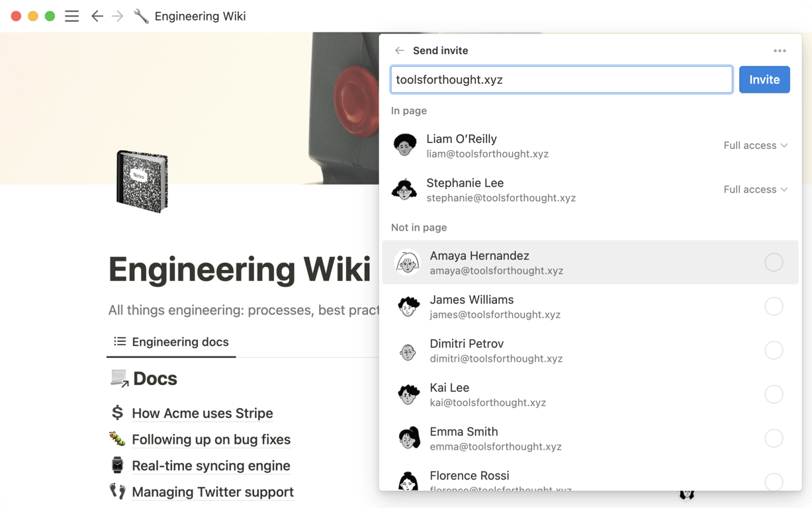Open Liam O'Reilly's Full access dropdown

pos(755,146)
